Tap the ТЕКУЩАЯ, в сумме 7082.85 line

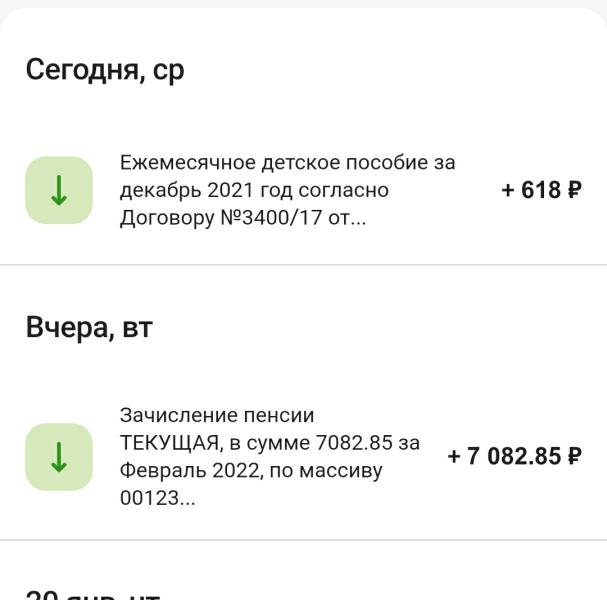tap(270, 443)
